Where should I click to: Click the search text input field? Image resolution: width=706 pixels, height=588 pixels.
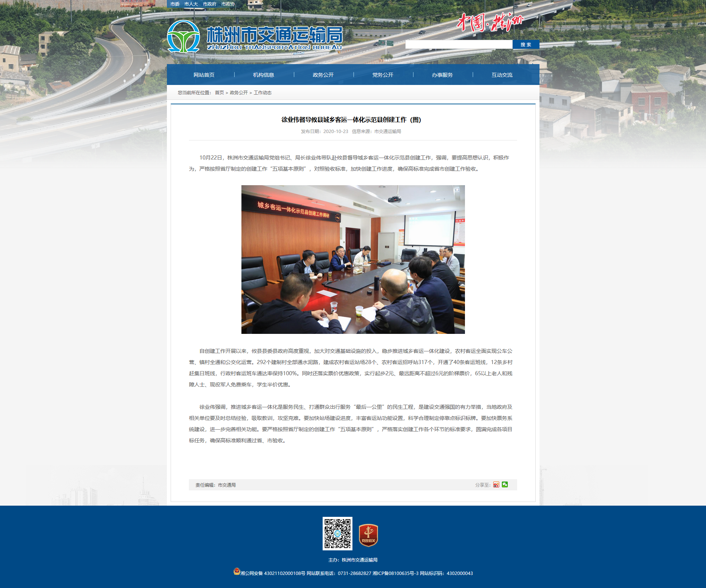459,44
